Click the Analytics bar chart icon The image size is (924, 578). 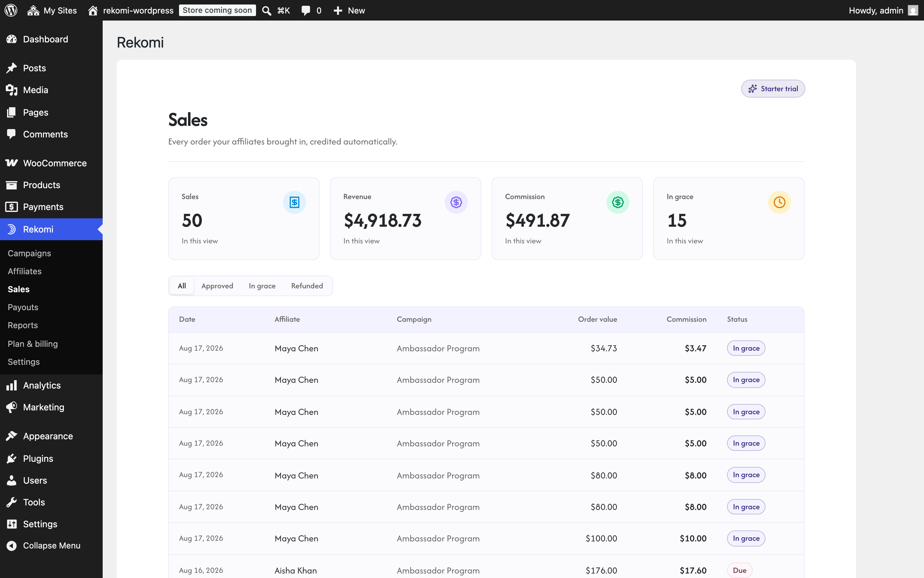coord(12,385)
